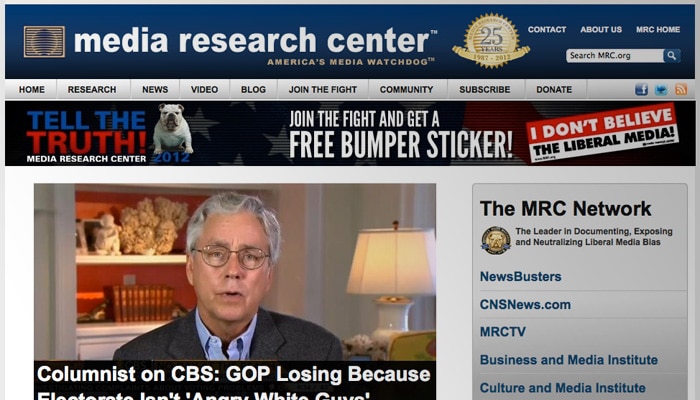Image resolution: width=700 pixels, height=400 pixels.
Task: Open the CNSNews.com link
Action: pos(525,304)
